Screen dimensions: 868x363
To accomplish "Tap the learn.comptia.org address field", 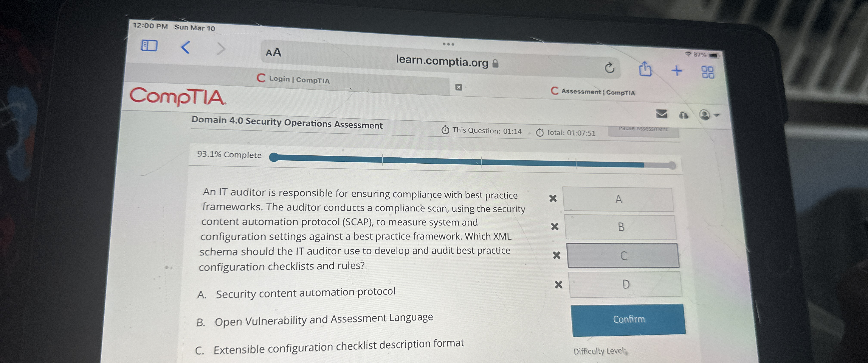I will click(x=442, y=61).
